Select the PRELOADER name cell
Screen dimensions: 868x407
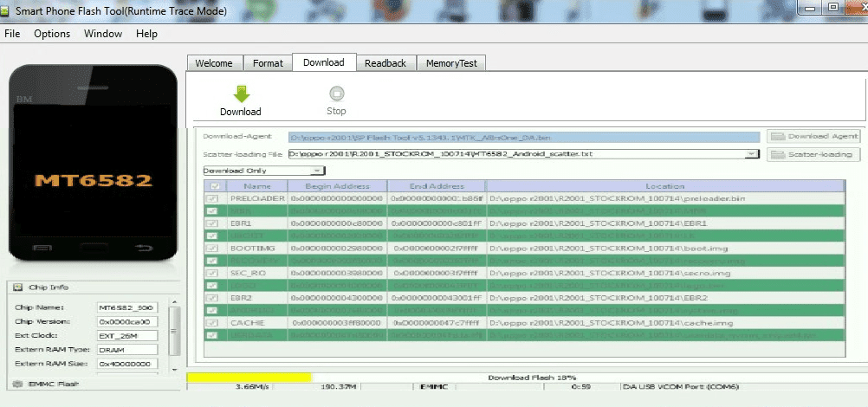pos(257,199)
